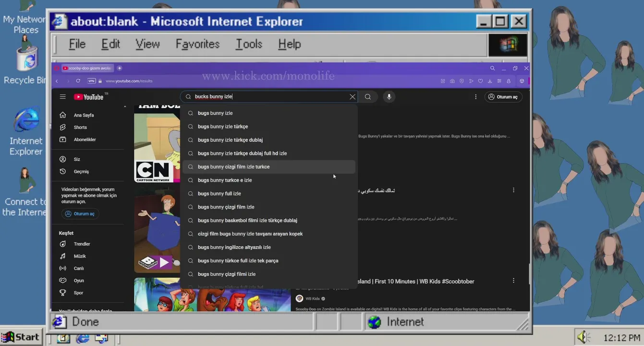Open Siz in the sidebar
The width and height of the screenshot is (644, 346).
77,159
